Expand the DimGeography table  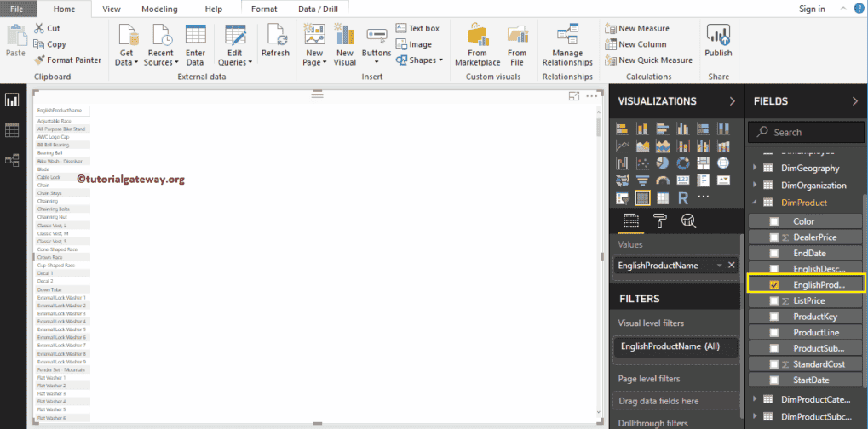[755, 168]
